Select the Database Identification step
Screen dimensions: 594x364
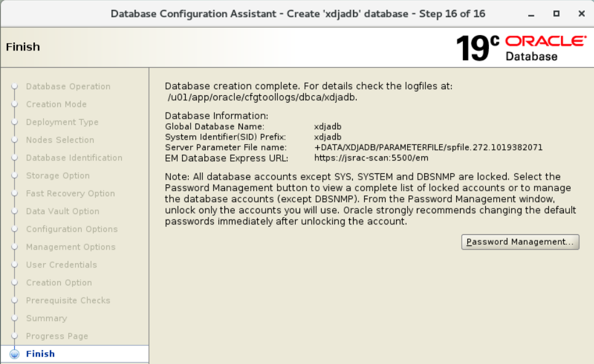pos(74,157)
